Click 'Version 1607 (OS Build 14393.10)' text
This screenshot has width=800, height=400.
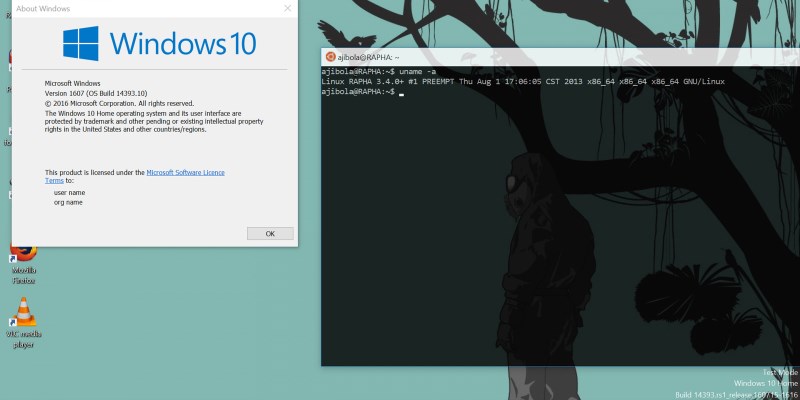96,93
